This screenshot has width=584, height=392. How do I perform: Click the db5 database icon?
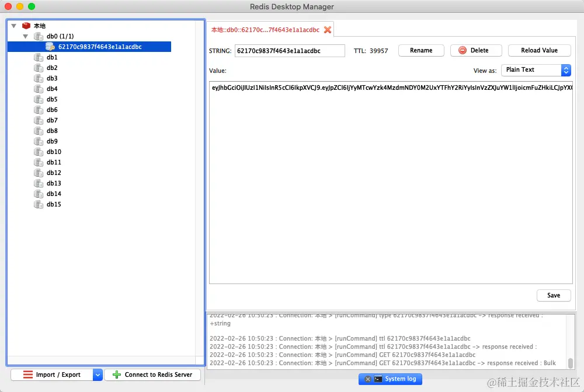pyautogui.click(x=39, y=99)
